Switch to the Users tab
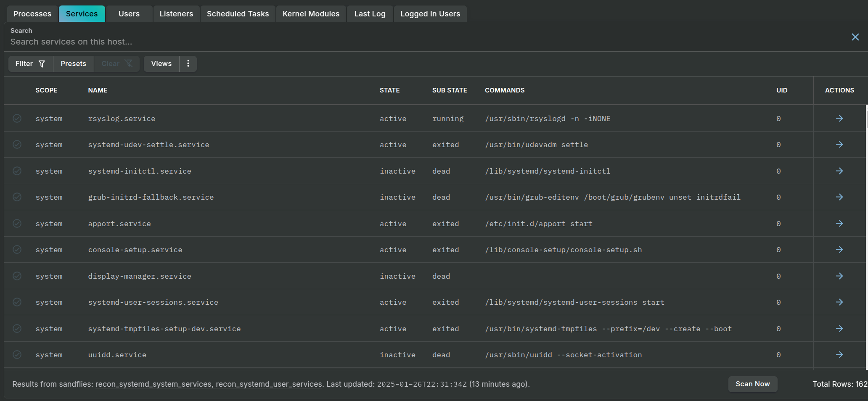Screen dimensions: 868x401 point(129,14)
